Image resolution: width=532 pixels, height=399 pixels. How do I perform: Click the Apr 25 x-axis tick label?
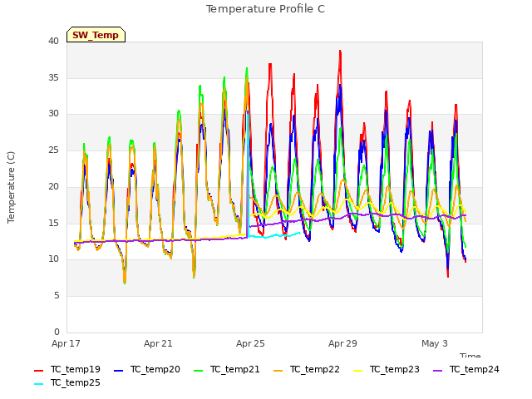click(250, 343)
